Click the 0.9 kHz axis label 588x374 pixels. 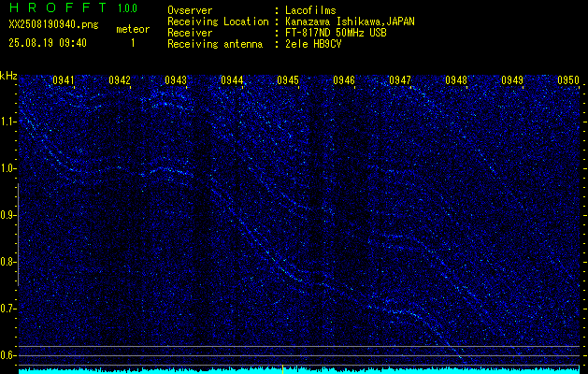click(x=8, y=215)
